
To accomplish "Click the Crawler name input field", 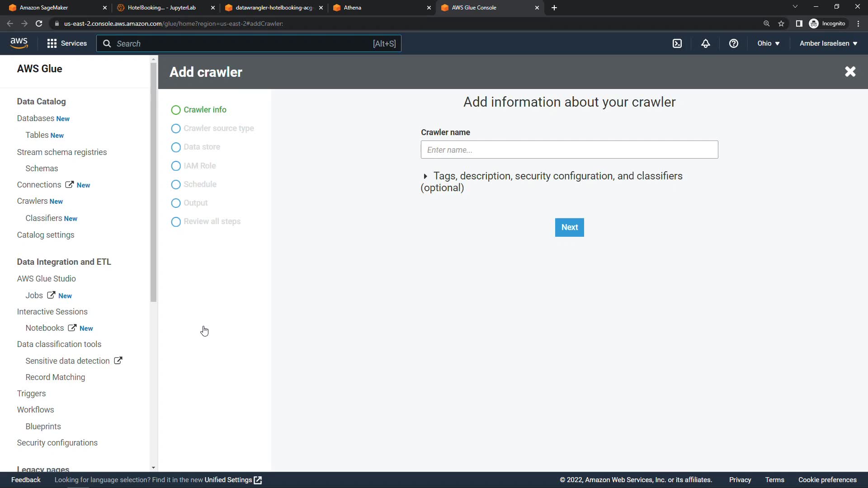I will click(569, 150).
